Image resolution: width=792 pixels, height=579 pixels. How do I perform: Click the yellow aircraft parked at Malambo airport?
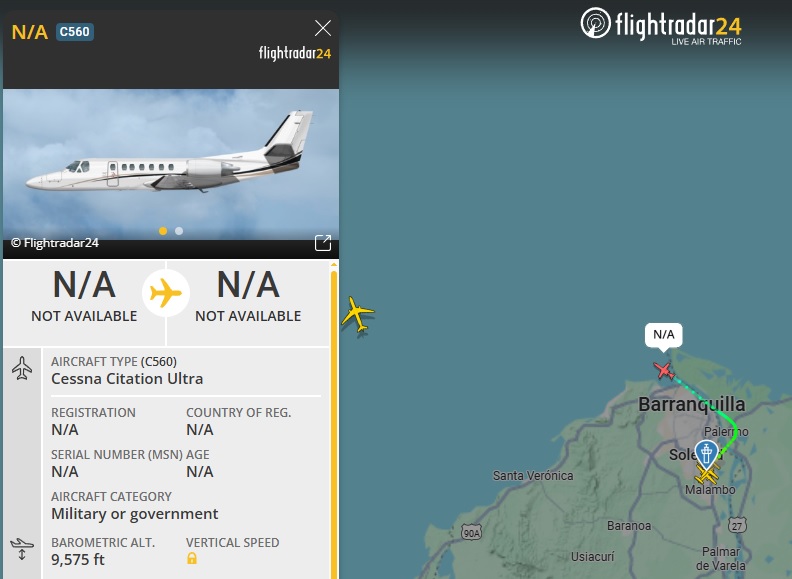point(707,475)
